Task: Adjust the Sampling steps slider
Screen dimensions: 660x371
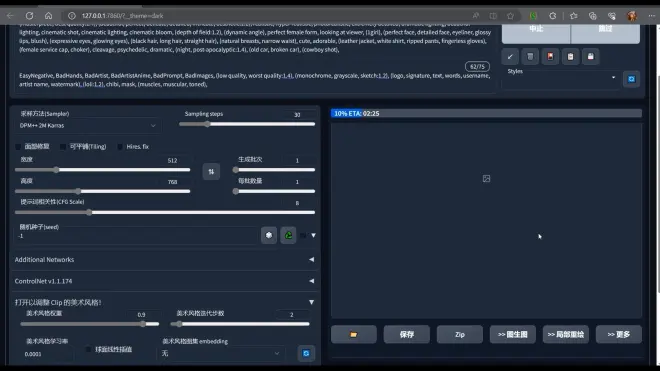Action: [x=247, y=124]
